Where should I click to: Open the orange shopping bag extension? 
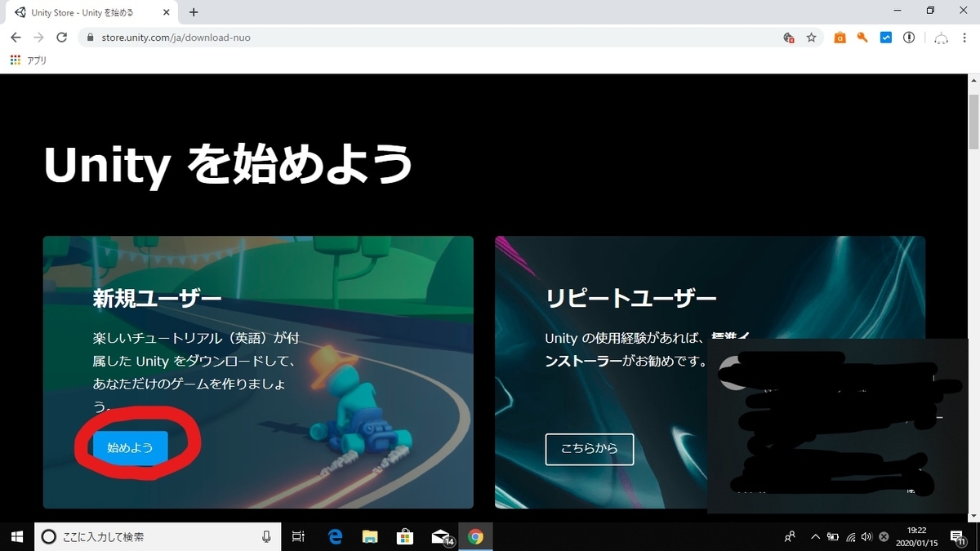[840, 38]
